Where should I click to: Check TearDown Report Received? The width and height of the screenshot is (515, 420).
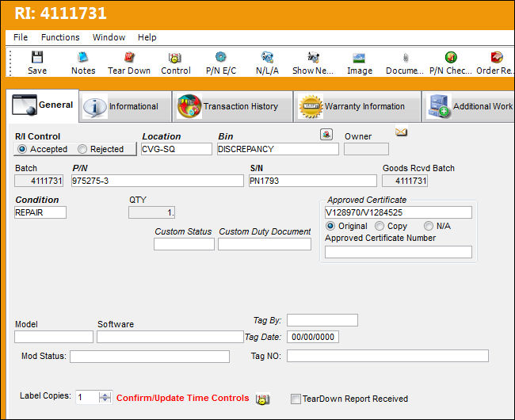296,399
